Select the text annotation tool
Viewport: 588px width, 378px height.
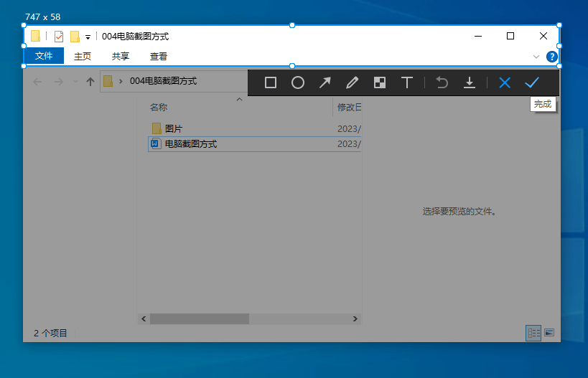coord(407,82)
